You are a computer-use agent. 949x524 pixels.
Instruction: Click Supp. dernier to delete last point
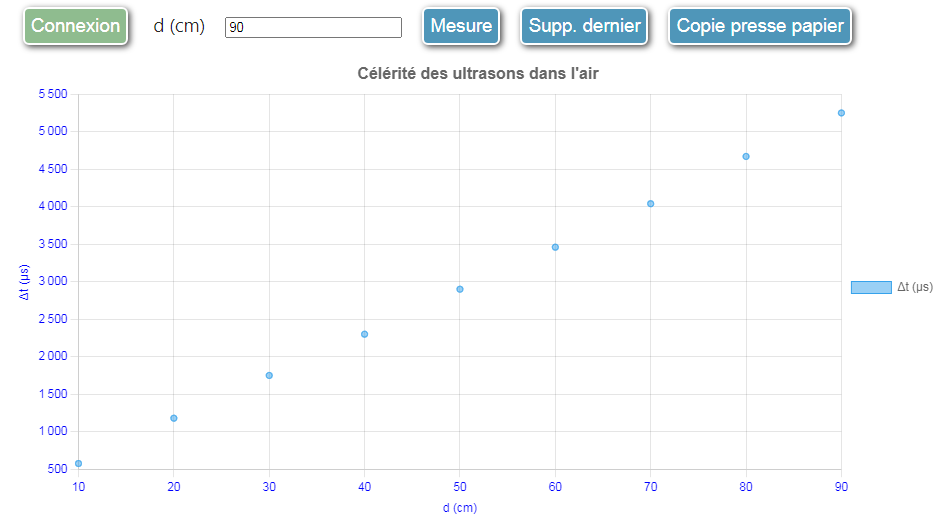(x=584, y=26)
